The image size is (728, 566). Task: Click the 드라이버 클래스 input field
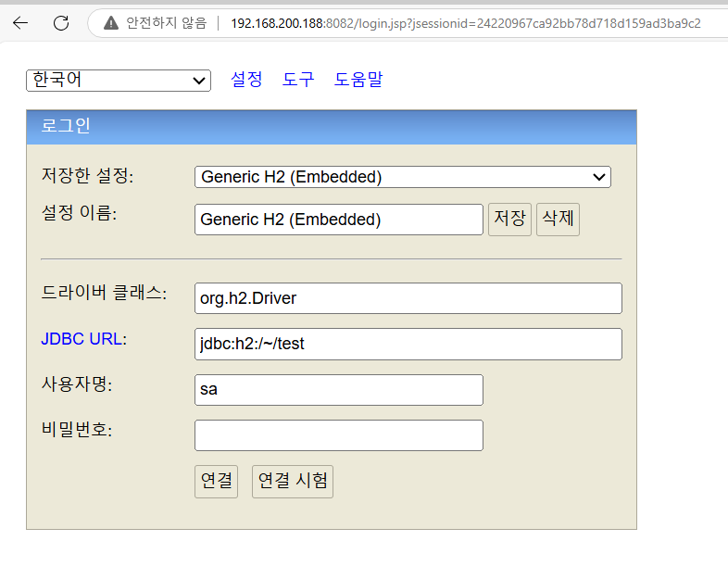pyautogui.click(x=408, y=298)
